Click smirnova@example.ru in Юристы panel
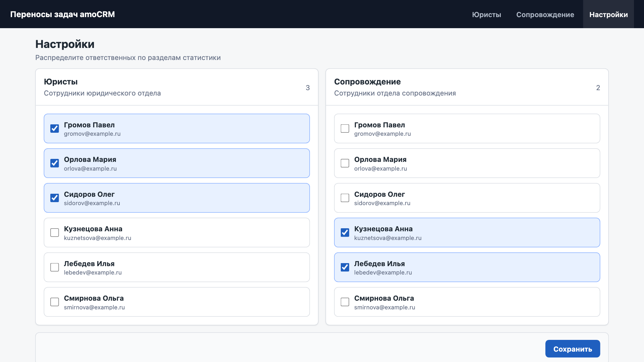Viewport: 644px width, 362px height. coord(94,307)
